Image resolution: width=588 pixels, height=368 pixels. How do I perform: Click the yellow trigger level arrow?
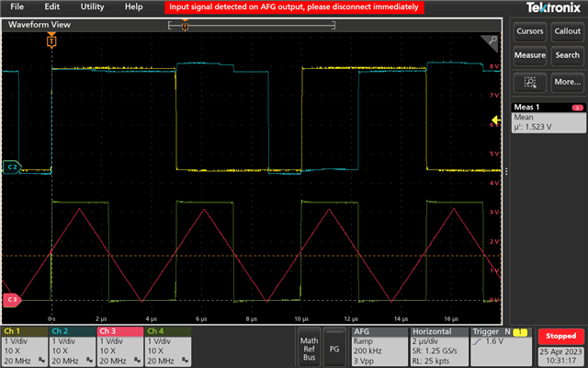496,121
